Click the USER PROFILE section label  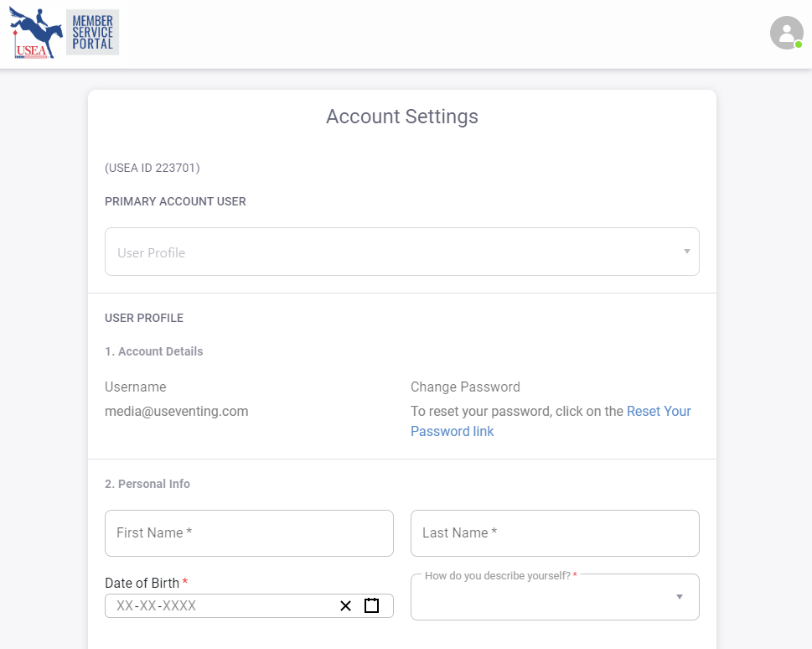pos(144,318)
